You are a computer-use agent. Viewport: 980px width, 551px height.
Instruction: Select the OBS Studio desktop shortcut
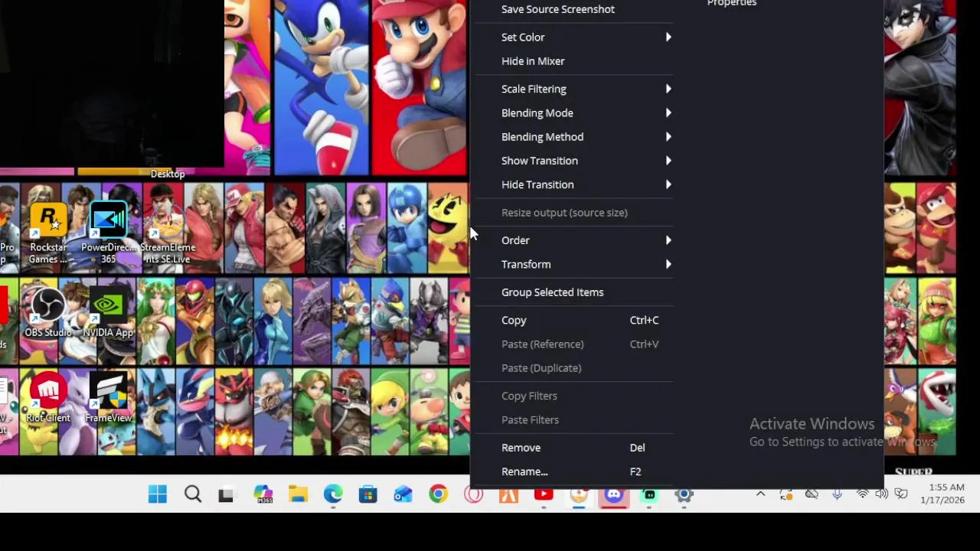click(47, 312)
